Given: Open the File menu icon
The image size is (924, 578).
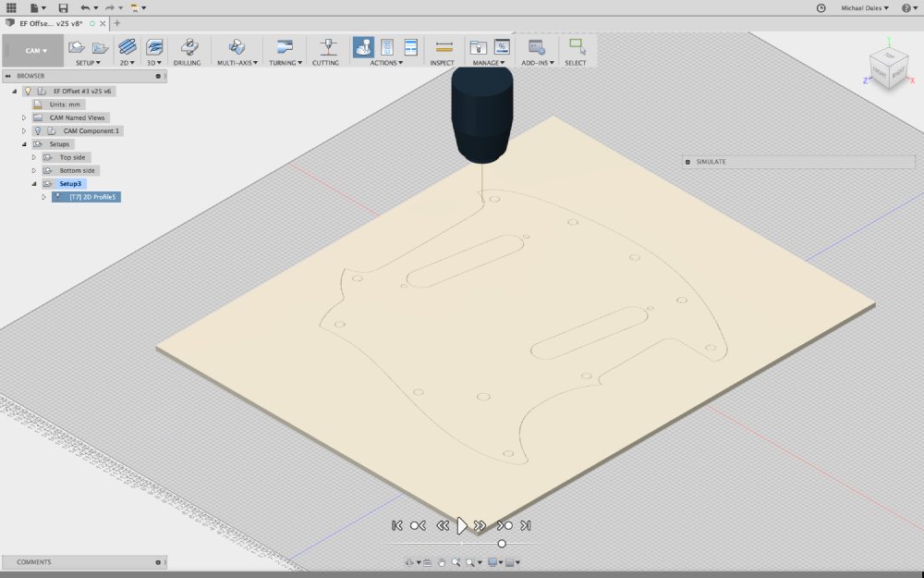Looking at the screenshot, I should click(x=37, y=7).
